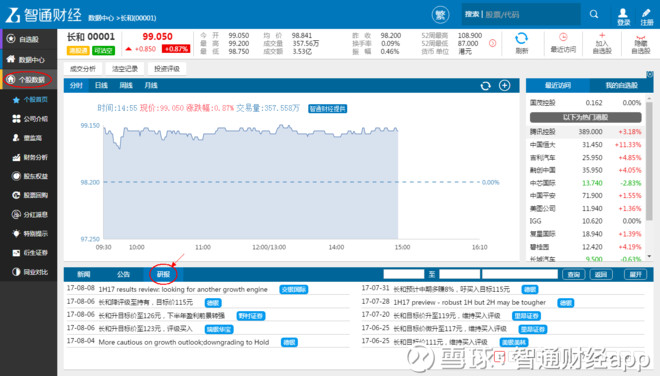Image resolution: width=660 pixels, height=376 pixels.
Task: Click the start date input field
Action: point(404,275)
